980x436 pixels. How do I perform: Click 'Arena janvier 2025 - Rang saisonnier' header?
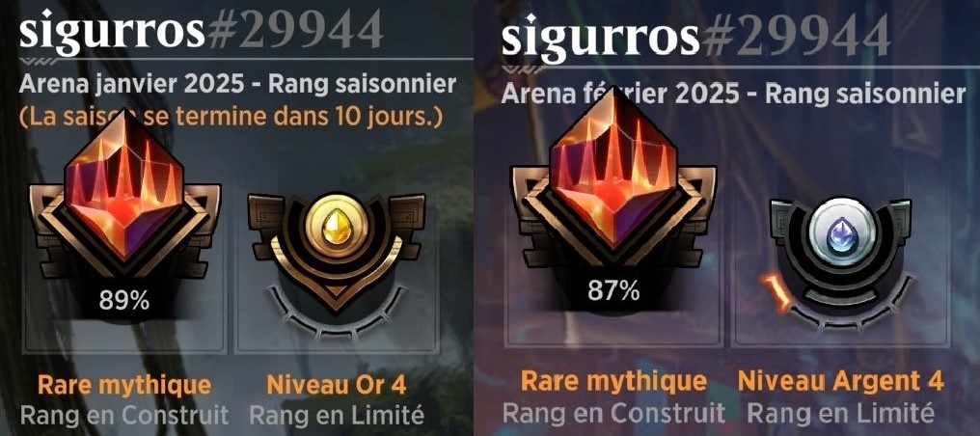(237, 85)
